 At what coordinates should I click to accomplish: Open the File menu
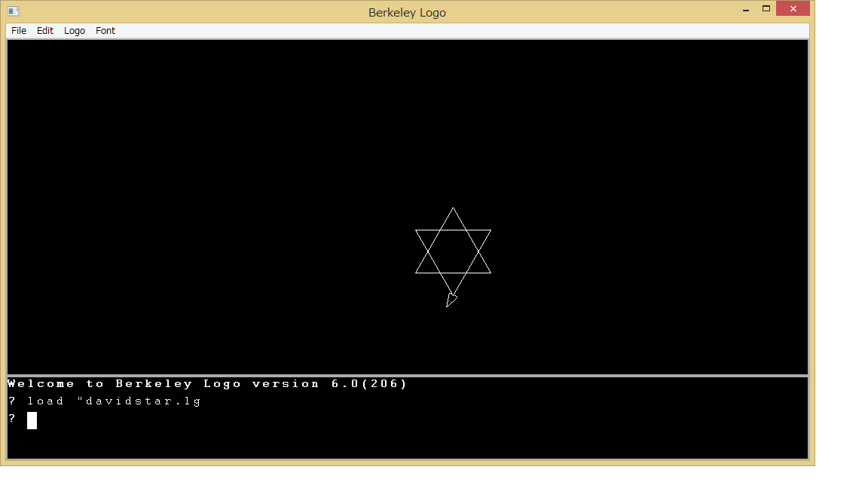click(x=19, y=30)
